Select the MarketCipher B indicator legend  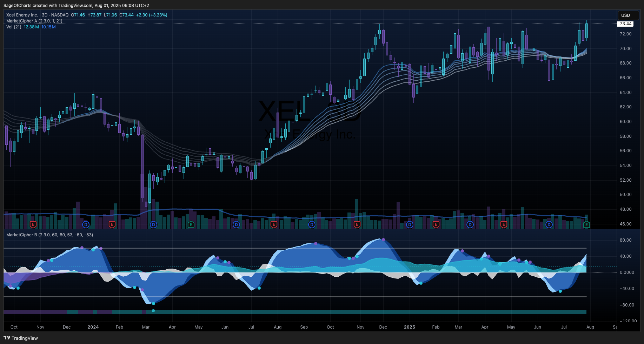49,235
